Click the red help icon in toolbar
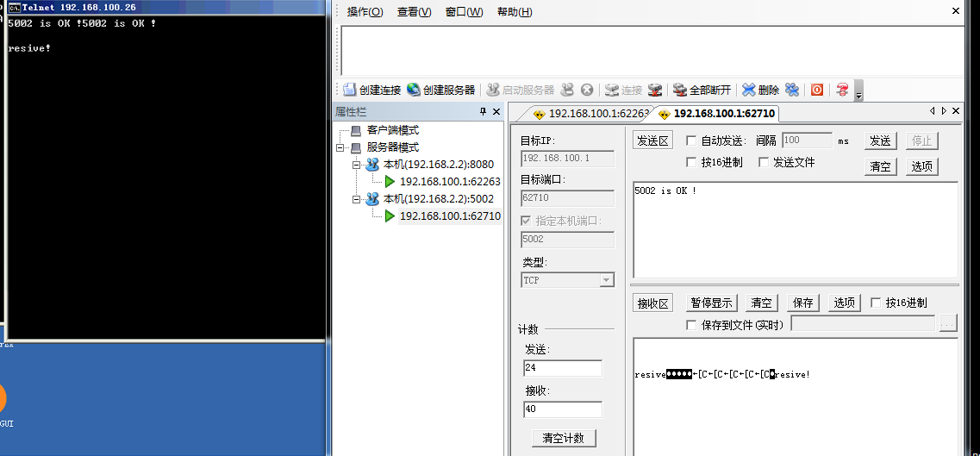This screenshot has height=456, width=980. tap(842, 90)
